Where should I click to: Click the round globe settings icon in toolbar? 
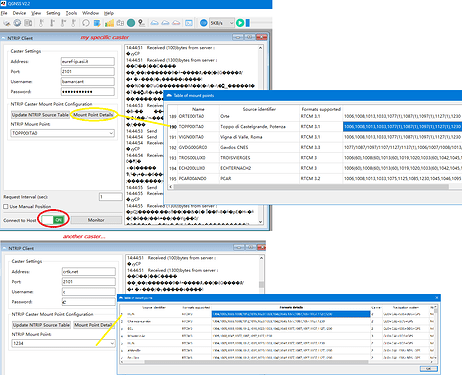pos(17,23)
